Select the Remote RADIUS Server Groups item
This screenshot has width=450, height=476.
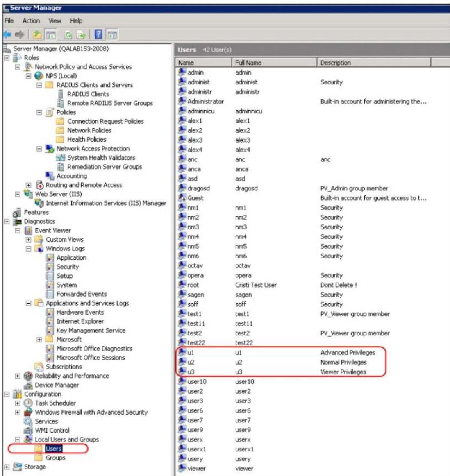pos(110,103)
